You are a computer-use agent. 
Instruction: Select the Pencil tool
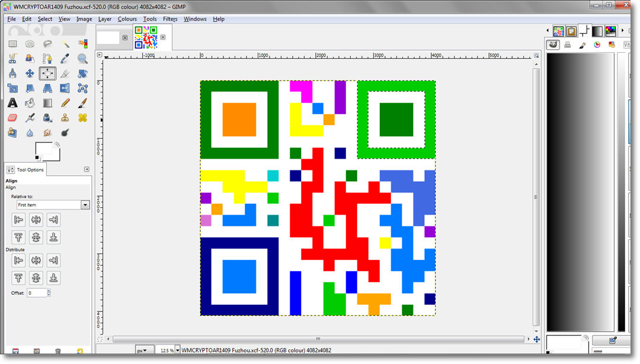[x=65, y=103]
